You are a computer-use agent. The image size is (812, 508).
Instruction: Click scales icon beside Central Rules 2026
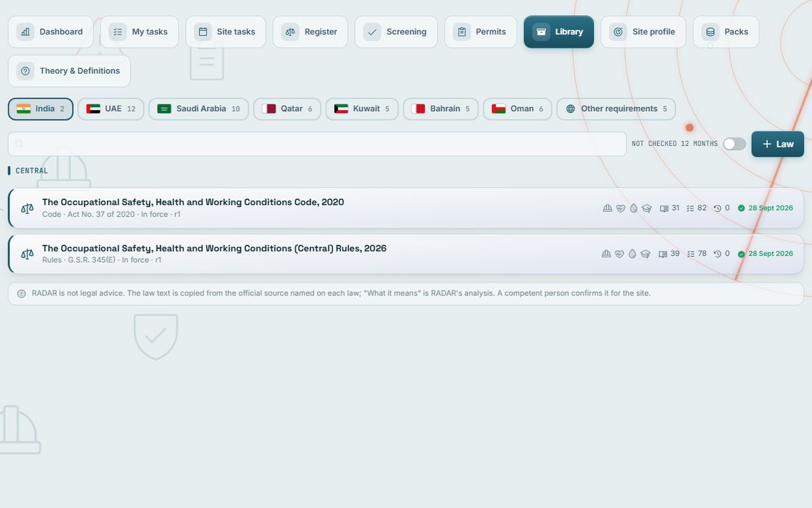click(27, 254)
